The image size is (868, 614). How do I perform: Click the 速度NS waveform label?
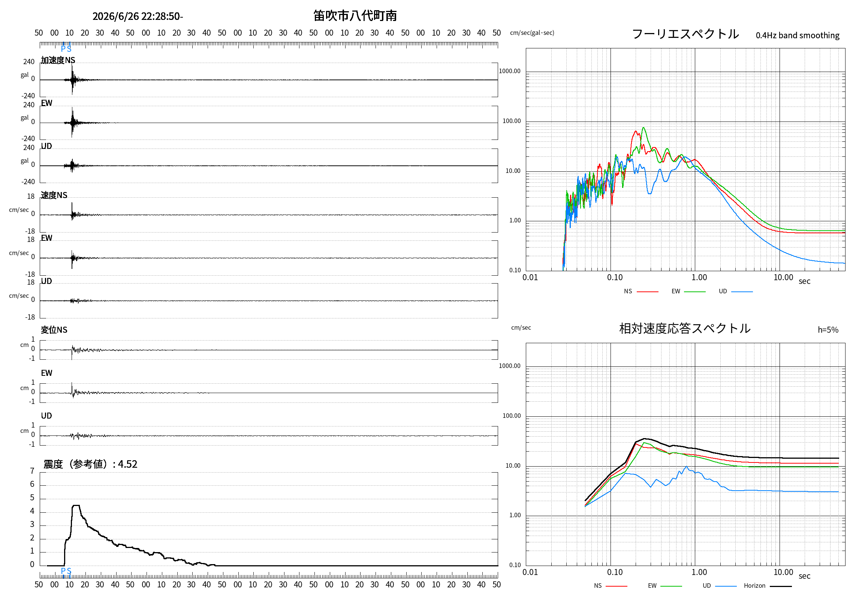[54, 195]
